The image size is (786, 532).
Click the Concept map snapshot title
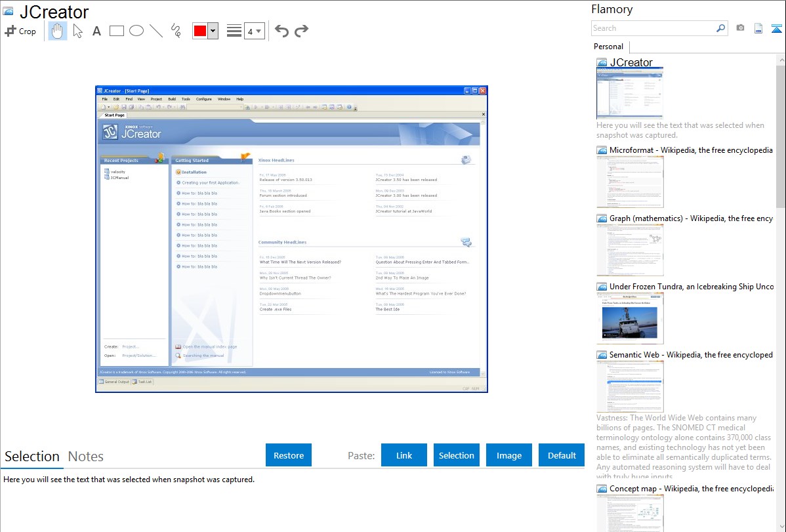tap(691, 489)
